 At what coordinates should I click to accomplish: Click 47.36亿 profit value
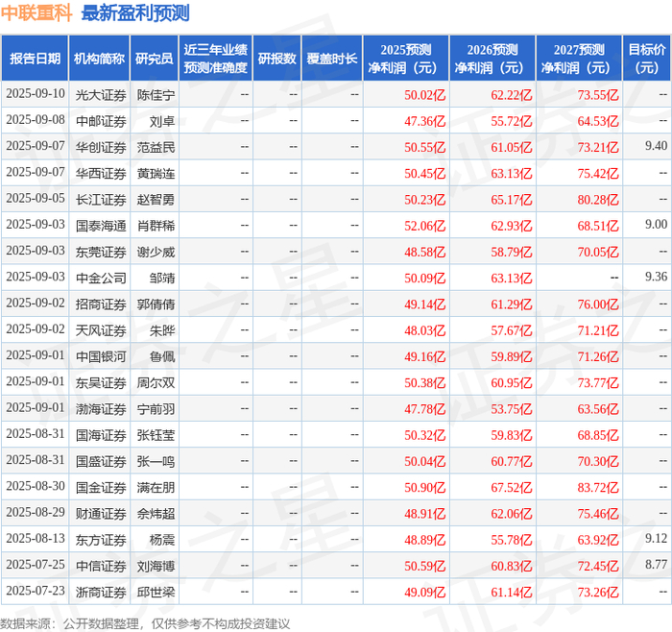(x=425, y=121)
